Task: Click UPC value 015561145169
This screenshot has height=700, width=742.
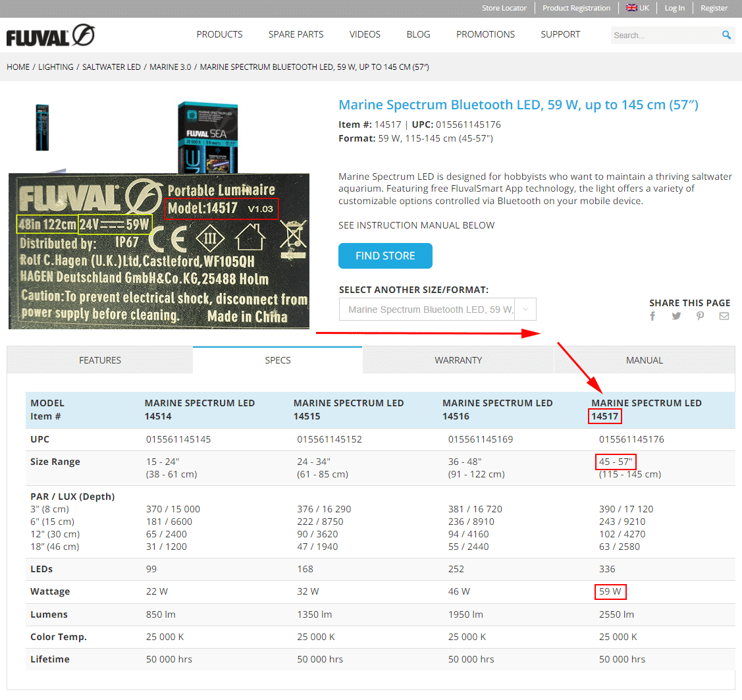Action: [x=481, y=440]
